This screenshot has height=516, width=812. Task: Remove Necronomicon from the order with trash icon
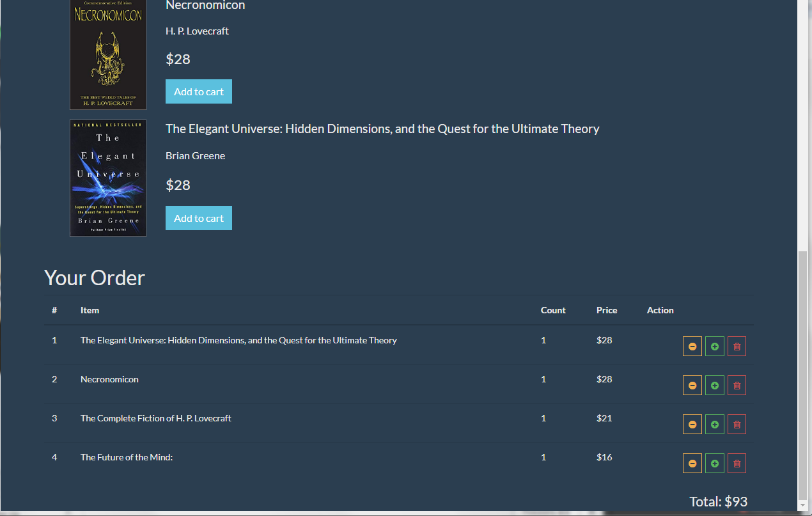[737, 385]
